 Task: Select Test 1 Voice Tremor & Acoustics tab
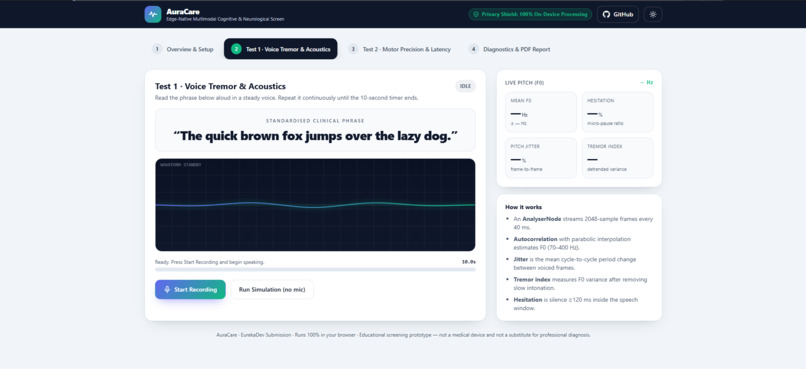point(281,49)
